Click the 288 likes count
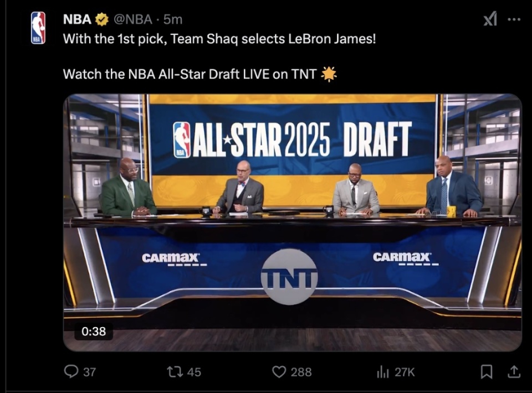The height and width of the screenshot is (393, 532). [301, 372]
